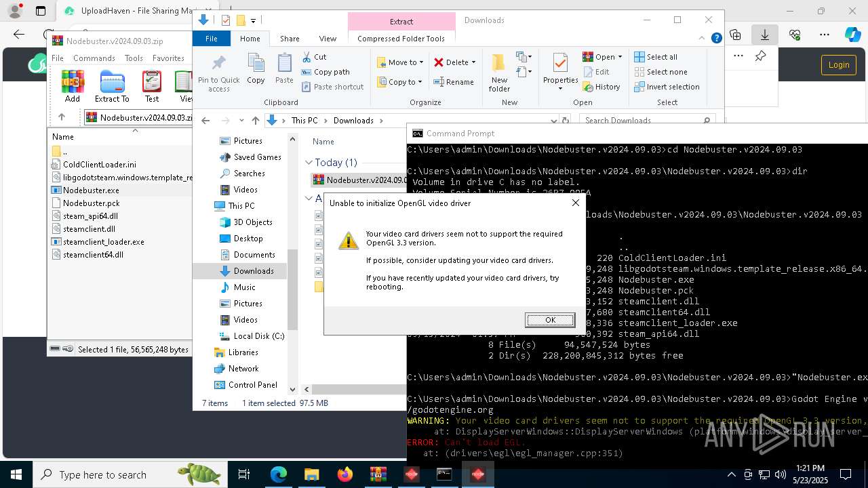Open the Delete dropdown arrow
This screenshot has width=868, height=488.
point(473,62)
